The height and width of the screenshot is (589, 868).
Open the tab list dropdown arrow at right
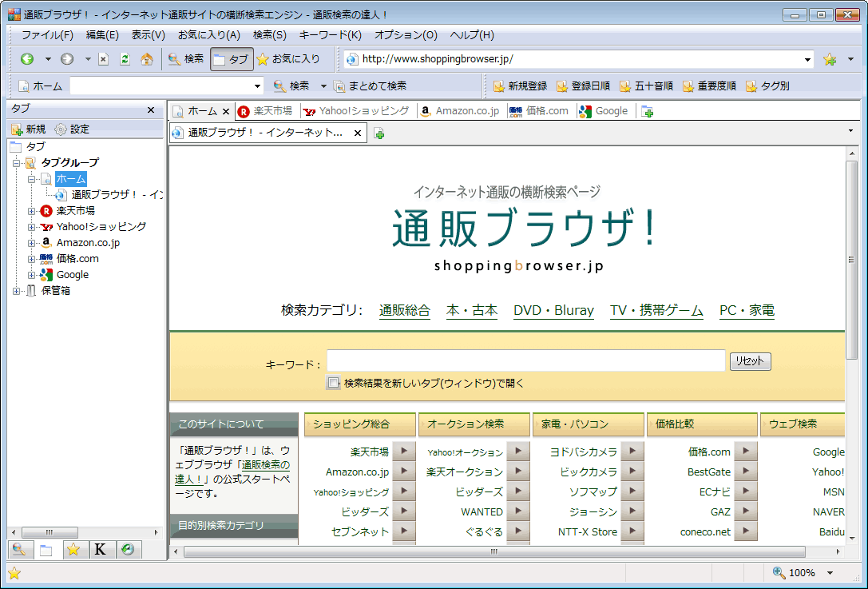pos(851,131)
